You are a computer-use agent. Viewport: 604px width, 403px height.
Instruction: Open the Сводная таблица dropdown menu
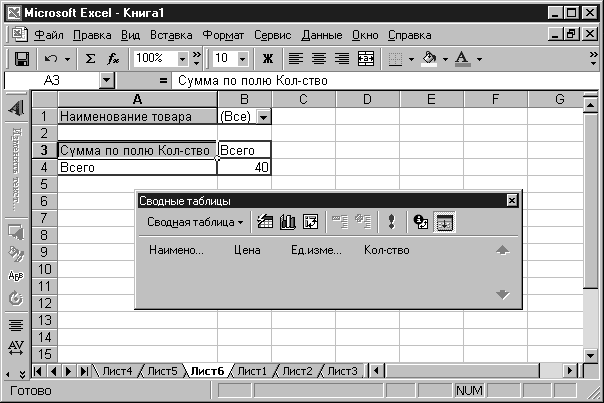click(195, 222)
